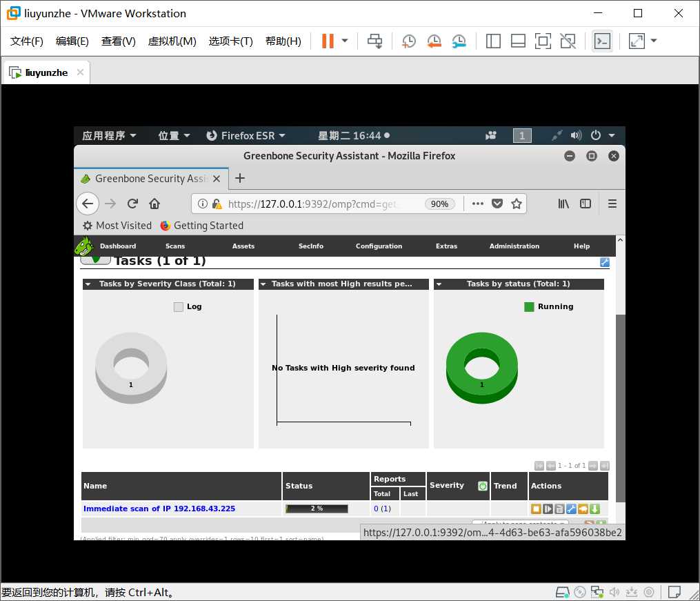
Task: Open the report total count link
Action: click(x=376, y=509)
